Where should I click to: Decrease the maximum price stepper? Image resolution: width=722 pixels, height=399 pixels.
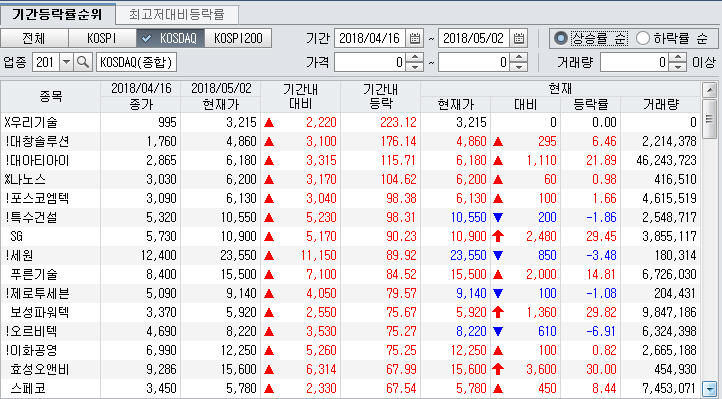click(519, 67)
